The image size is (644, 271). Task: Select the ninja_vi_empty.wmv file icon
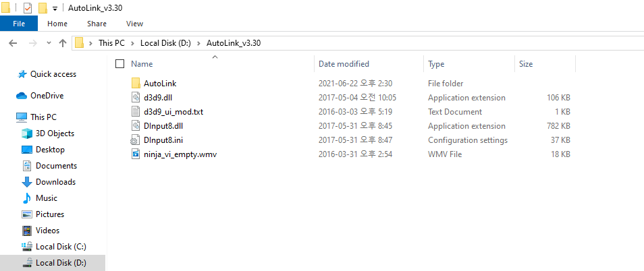[x=136, y=154]
